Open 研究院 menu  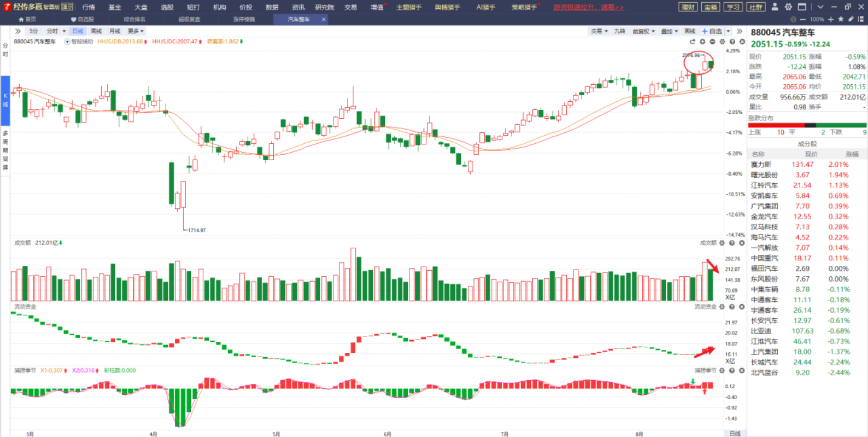(325, 7)
